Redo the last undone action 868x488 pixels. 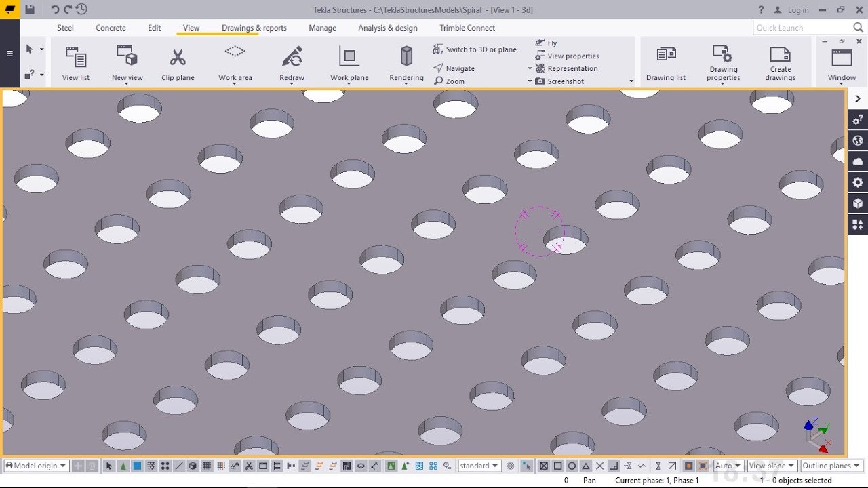point(68,9)
